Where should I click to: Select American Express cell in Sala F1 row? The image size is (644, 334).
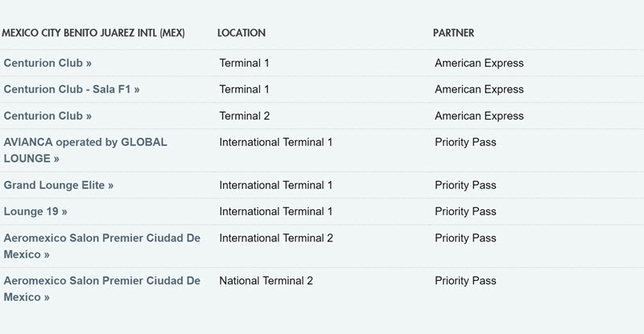(x=479, y=89)
